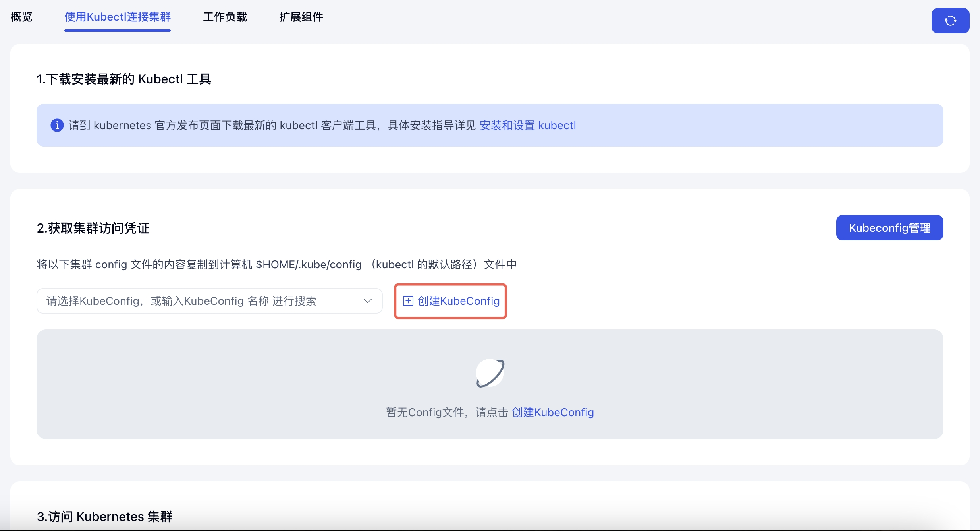Open the 安装和设置 kubectl link
Viewport: 980px width, 531px height.
click(x=527, y=125)
